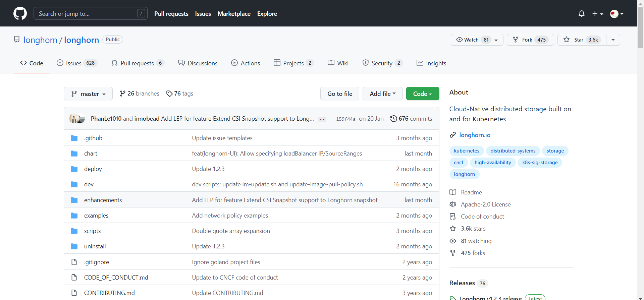This screenshot has width=644, height=300.
Task: Open Marketplace in the top navigation
Action: (x=234, y=14)
